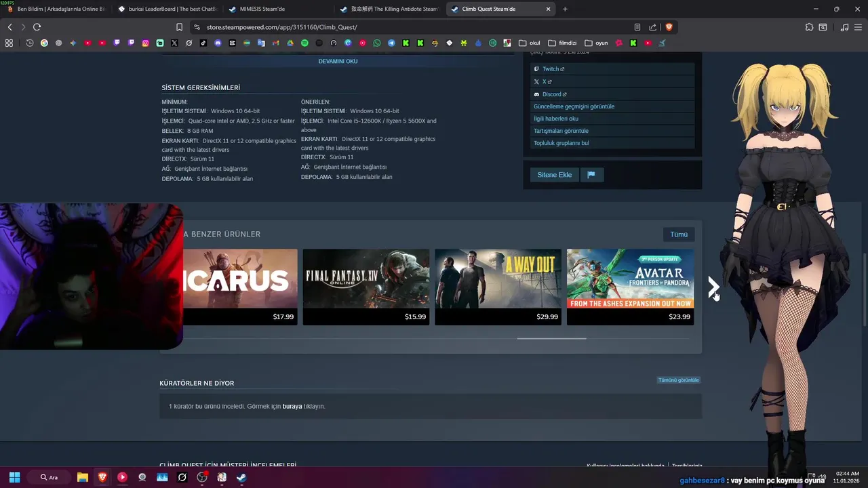Click the flag report icon button
This screenshot has width=868, height=488.
tap(591, 175)
